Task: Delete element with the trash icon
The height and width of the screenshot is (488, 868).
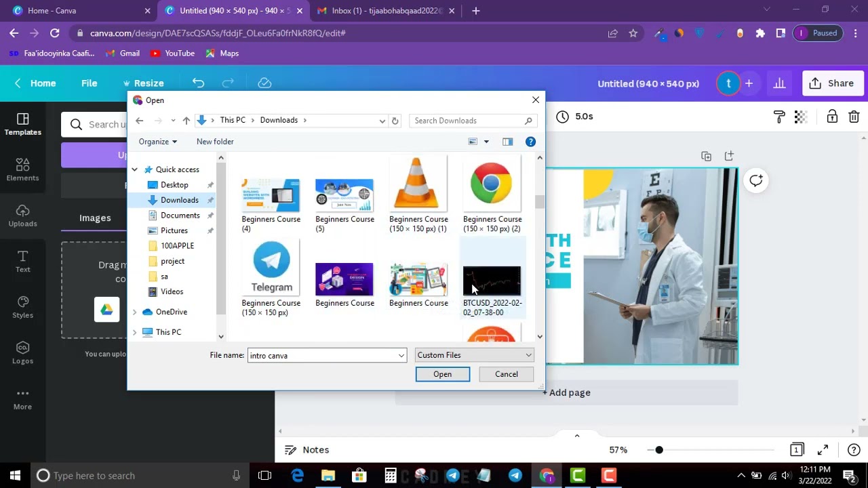Action: (x=854, y=117)
